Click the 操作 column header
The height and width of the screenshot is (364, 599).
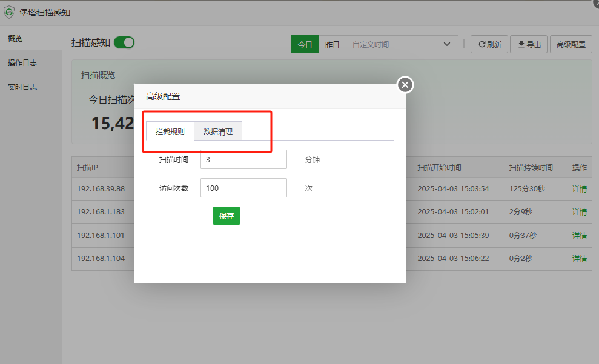580,167
